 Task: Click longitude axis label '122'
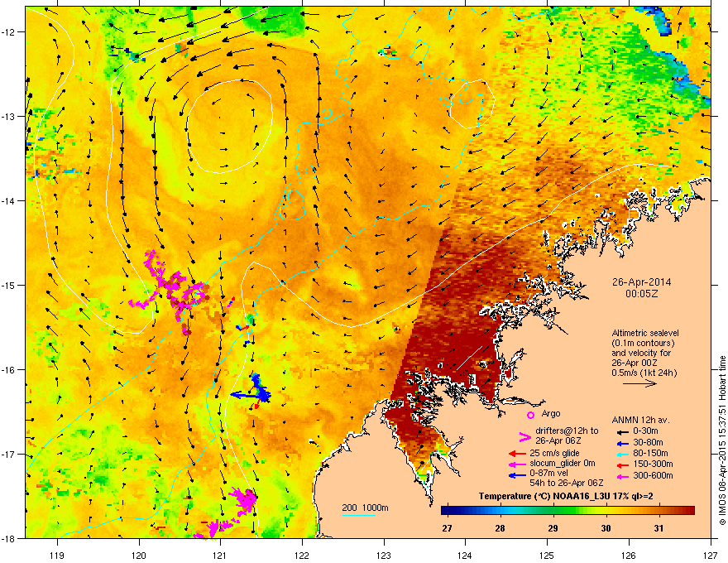302,555
